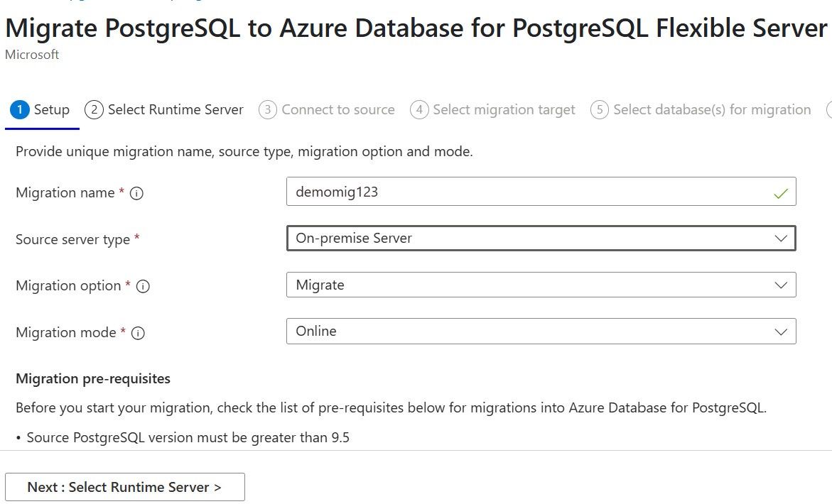This screenshot has width=832, height=504.
Task: Click the step 2 circle icon
Action: pos(94,110)
